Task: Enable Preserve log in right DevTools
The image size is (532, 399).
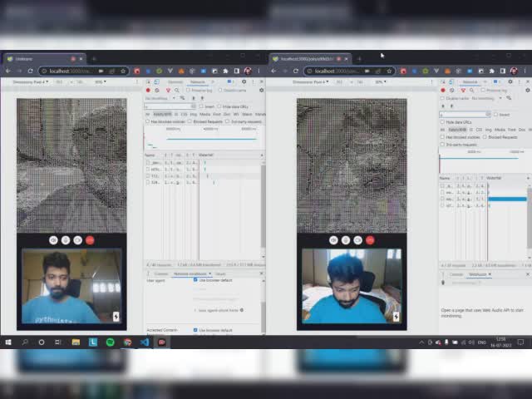Action: point(483,91)
